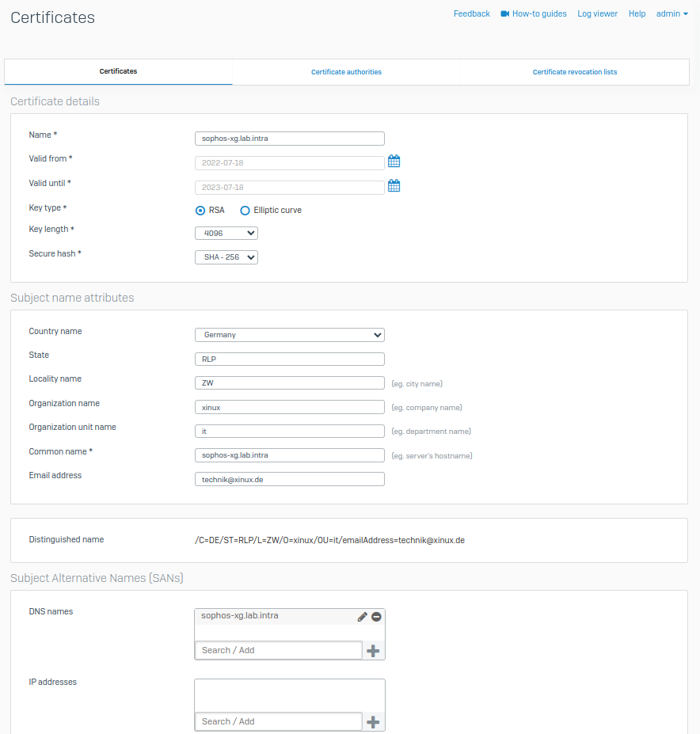Switch to Certificate revocation lists tab
The image size is (700, 734).
pyautogui.click(x=574, y=72)
